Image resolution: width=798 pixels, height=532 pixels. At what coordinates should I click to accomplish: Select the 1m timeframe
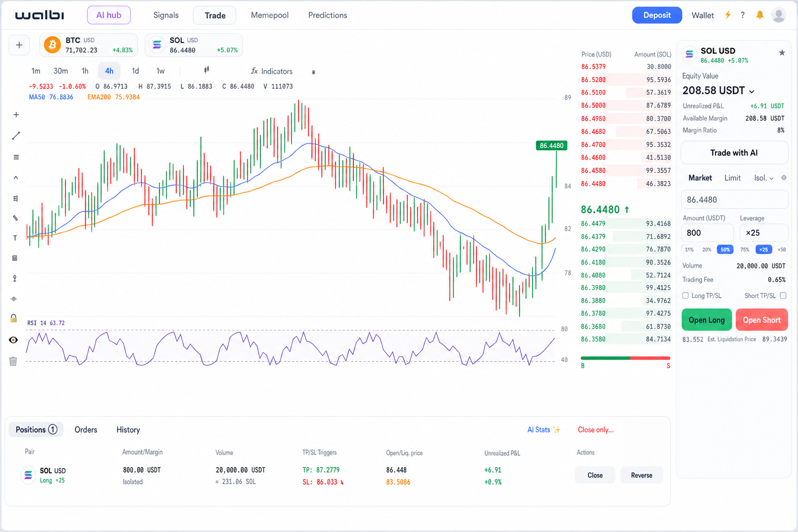36,71
